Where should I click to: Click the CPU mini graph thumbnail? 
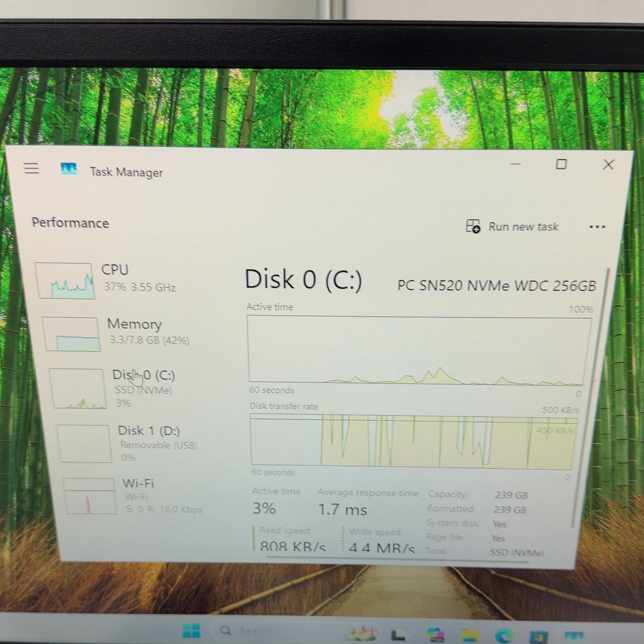65,281
